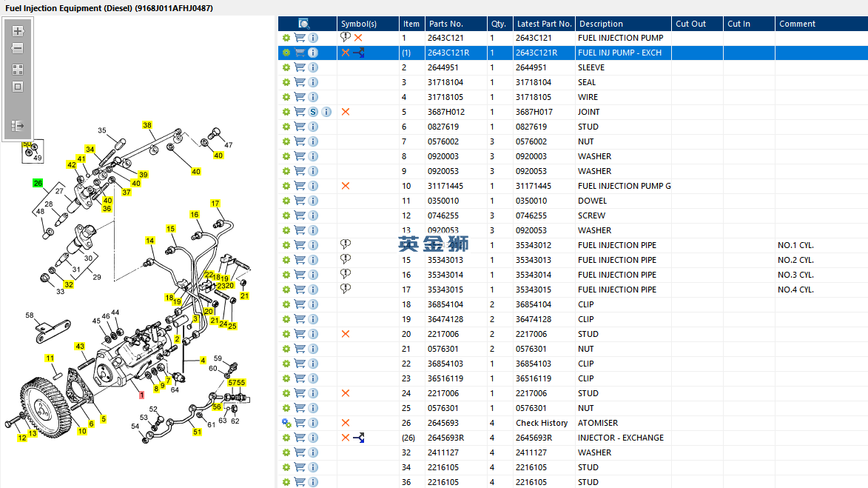
Task: Fit the diagram to the window
Action: click(x=18, y=87)
